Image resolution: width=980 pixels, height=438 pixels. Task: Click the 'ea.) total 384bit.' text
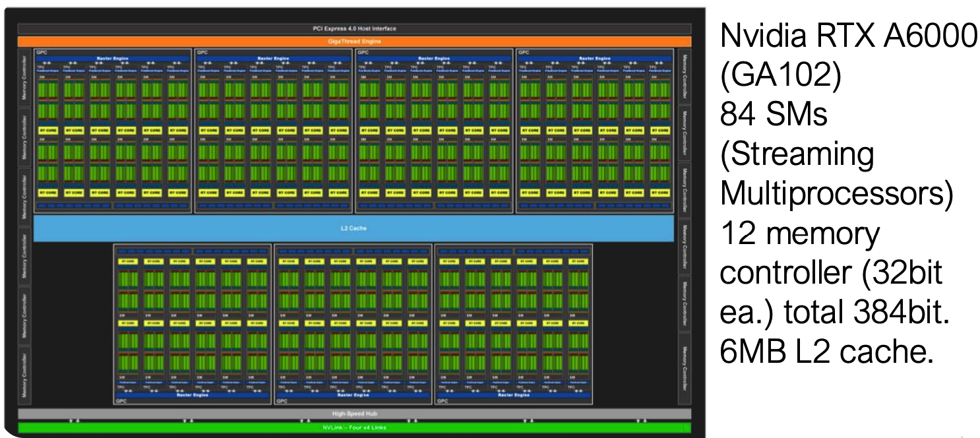(x=834, y=313)
